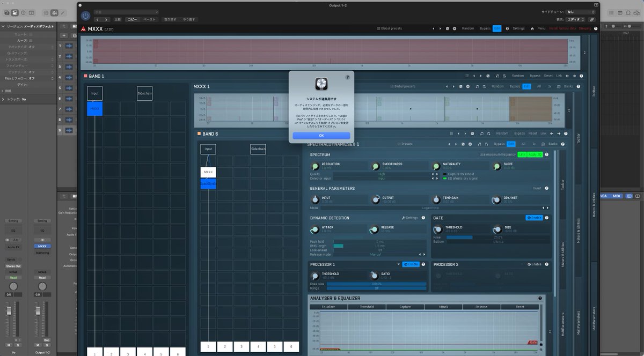The image size is (644, 356).
Task: Open the sidechain dropdown
Action: tap(581, 12)
